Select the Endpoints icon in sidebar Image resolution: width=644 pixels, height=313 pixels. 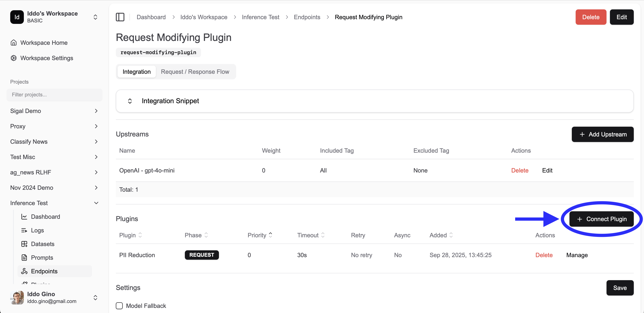(x=24, y=271)
